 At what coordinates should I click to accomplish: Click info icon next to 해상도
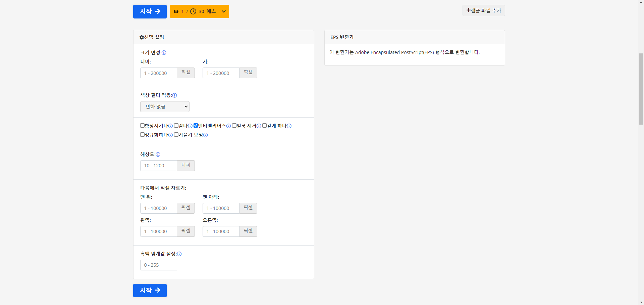158,155
